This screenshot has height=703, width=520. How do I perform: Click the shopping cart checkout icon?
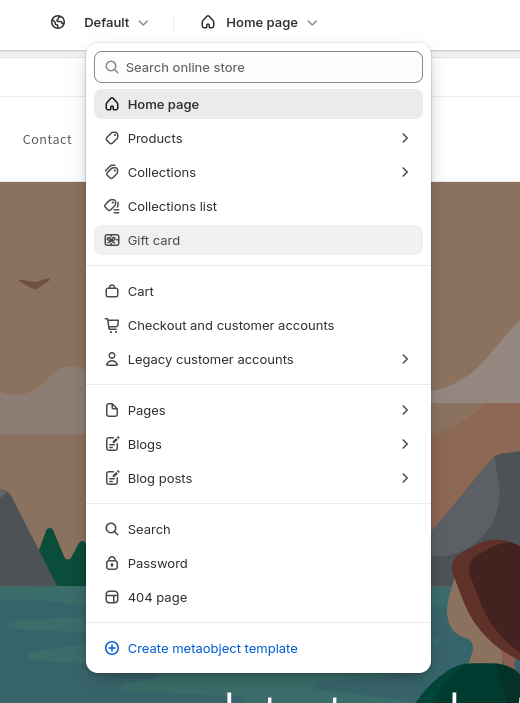[x=112, y=325]
